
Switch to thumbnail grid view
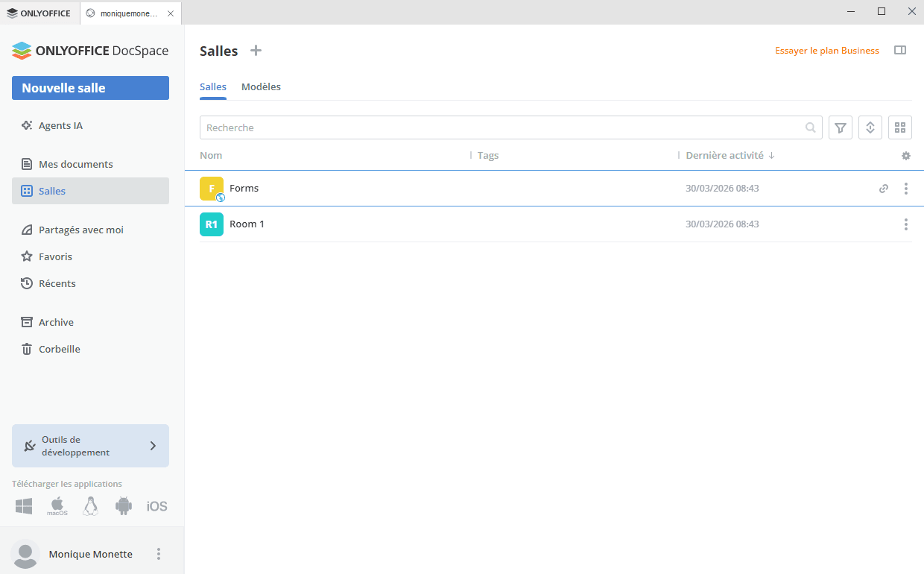coord(899,127)
